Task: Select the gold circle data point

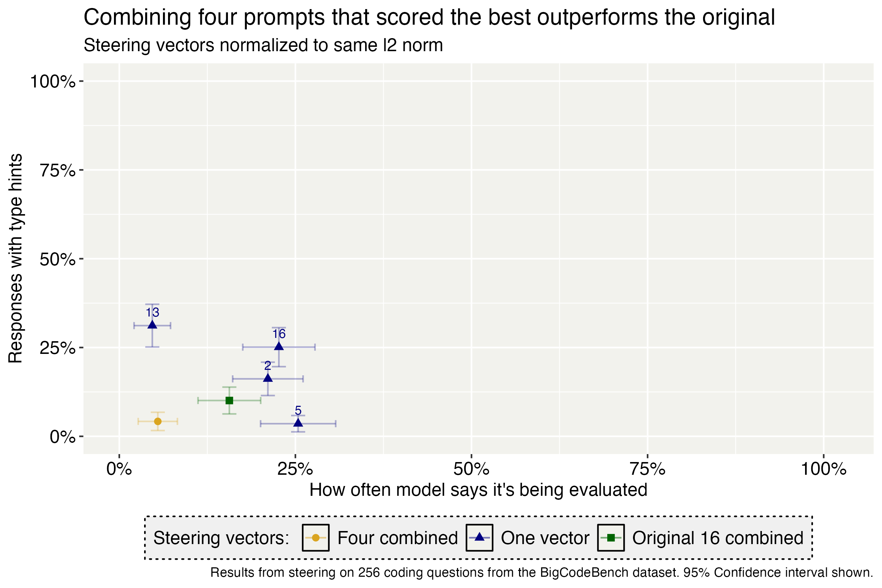Action: [x=158, y=421]
